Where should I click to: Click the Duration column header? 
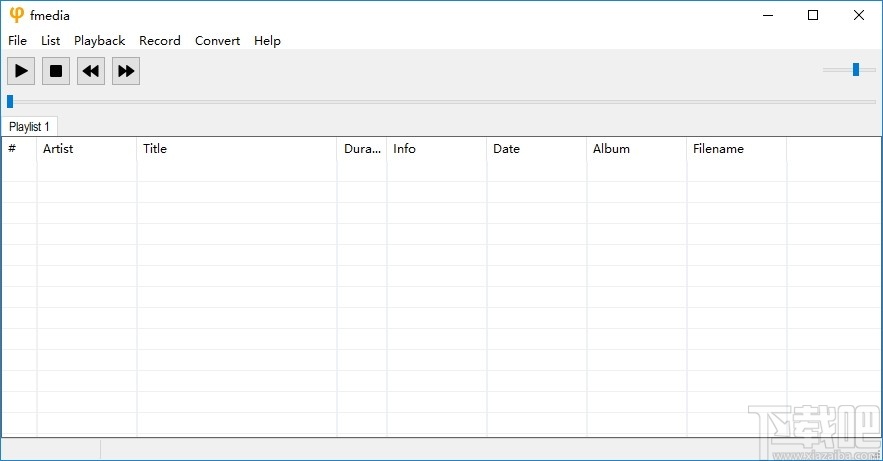361,149
